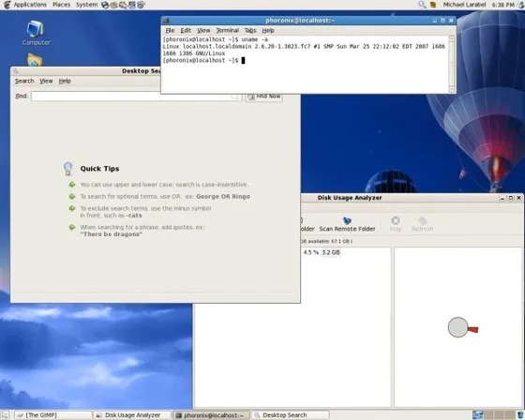Open the View menu in Desktop Search
This screenshot has width=525, height=420.
pos(46,81)
